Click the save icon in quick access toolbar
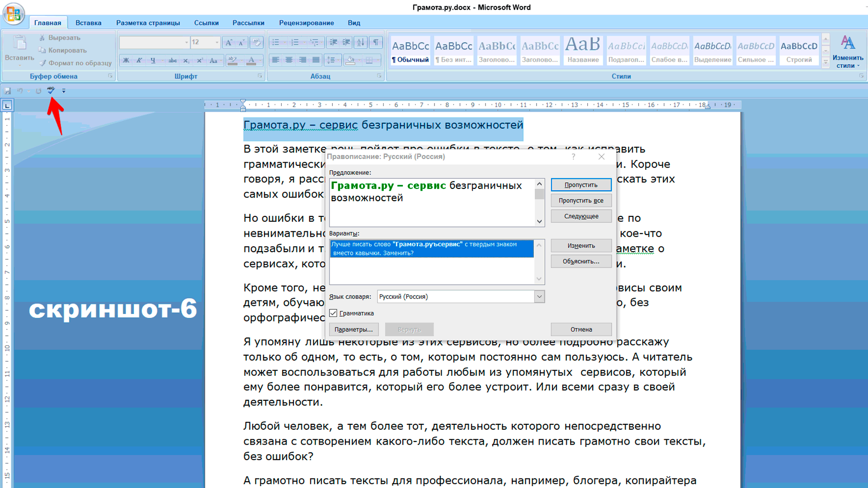Screen dimensions: 868x488 [x=8, y=91]
